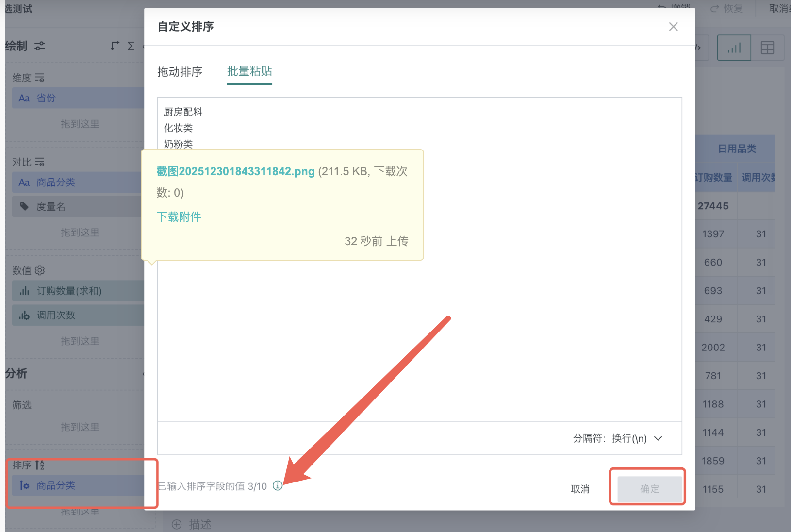Open the 数值 section gear settings icon
Viewport: 791px width, 532px height.
[x=40, y=270]
